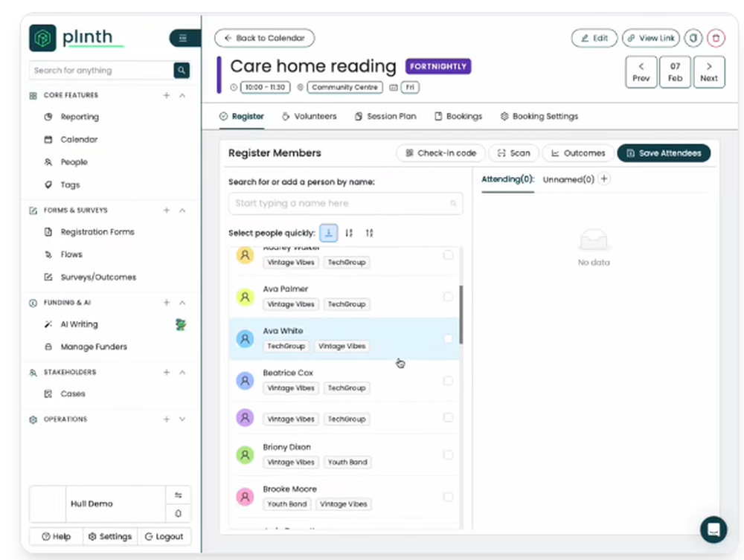Click the Edit session button
The width and height of the screenshot is (744, 560).
tap(594, 38)
